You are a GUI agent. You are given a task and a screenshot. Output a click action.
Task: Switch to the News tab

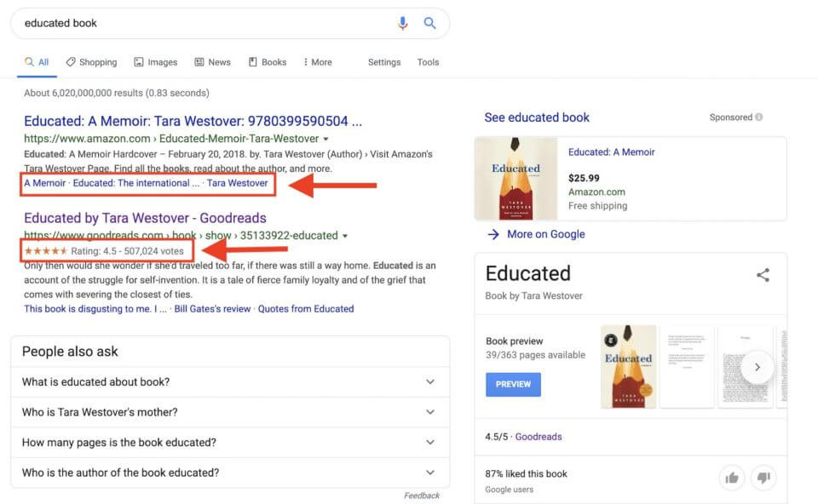[212, 62]
